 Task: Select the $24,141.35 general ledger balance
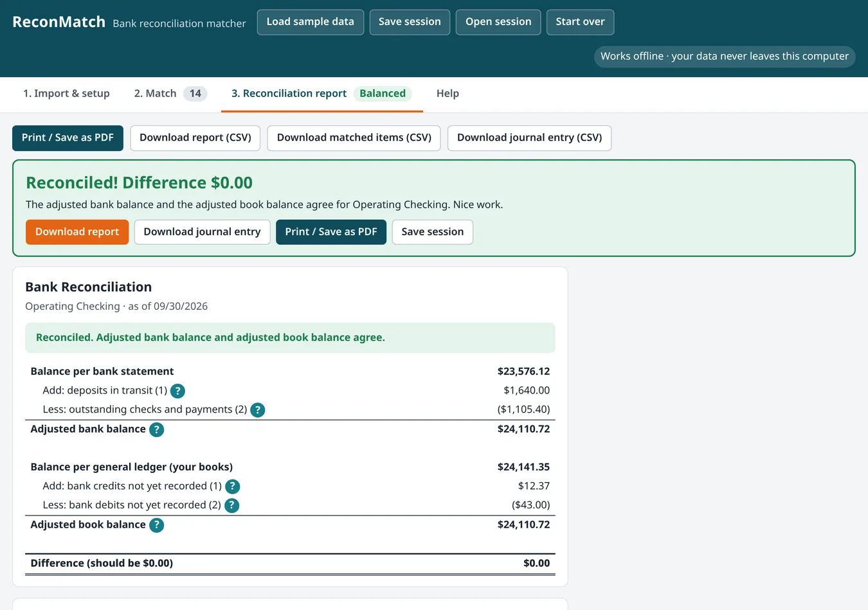[523, 467]
